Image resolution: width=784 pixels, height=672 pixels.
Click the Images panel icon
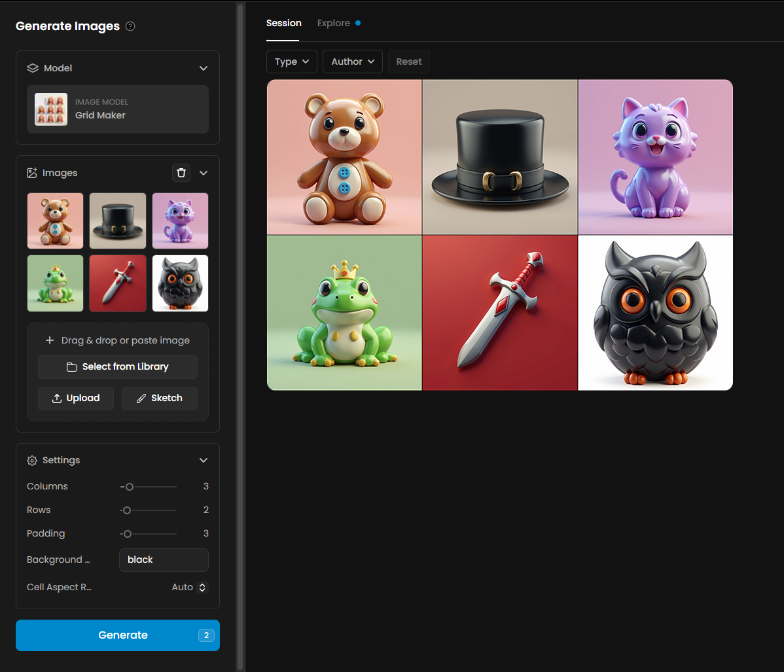[x=32, y=173]
